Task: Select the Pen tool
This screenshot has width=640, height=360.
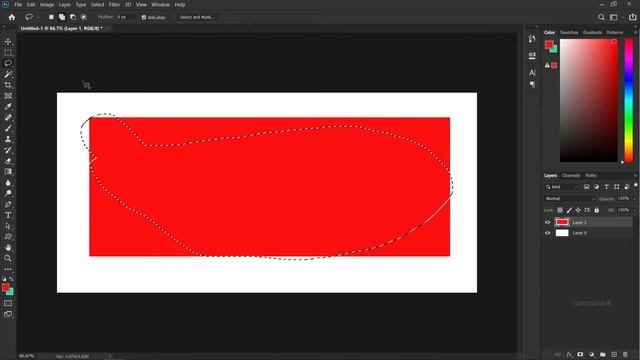Action: coord(8,204)
